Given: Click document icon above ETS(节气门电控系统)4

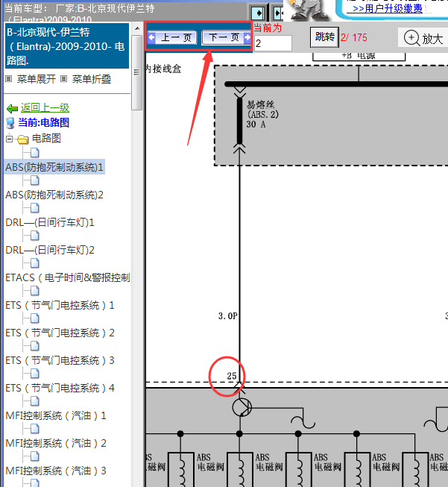Looking at the screenshot, I should tap(35, 374).
